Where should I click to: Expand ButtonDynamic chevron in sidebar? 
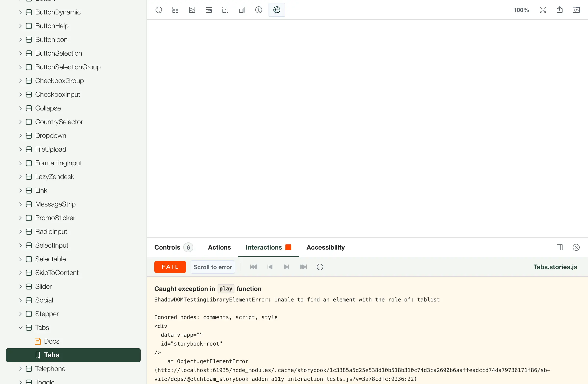pyautogui.click(x=21, y=12)
